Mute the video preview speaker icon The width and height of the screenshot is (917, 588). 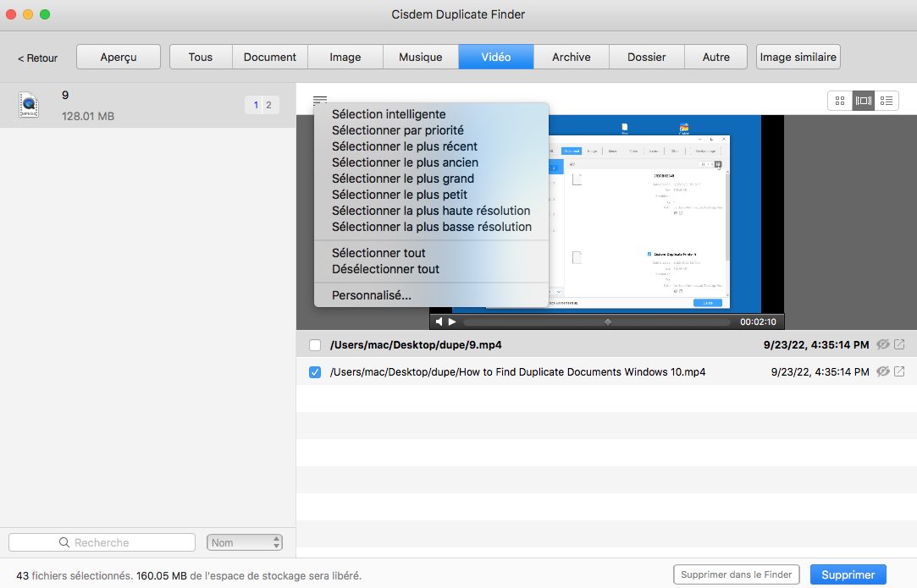pos(439,322)
